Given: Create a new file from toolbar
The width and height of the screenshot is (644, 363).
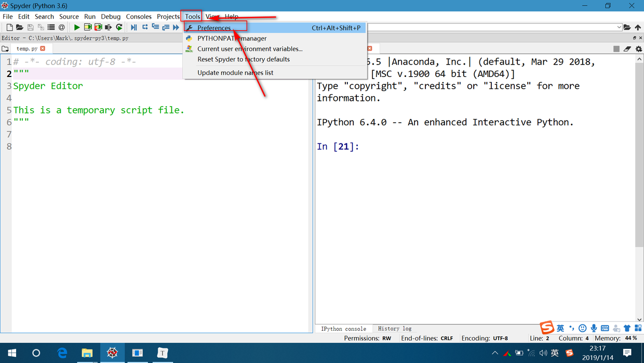Looking at the screenshot, I should [9, 27].
